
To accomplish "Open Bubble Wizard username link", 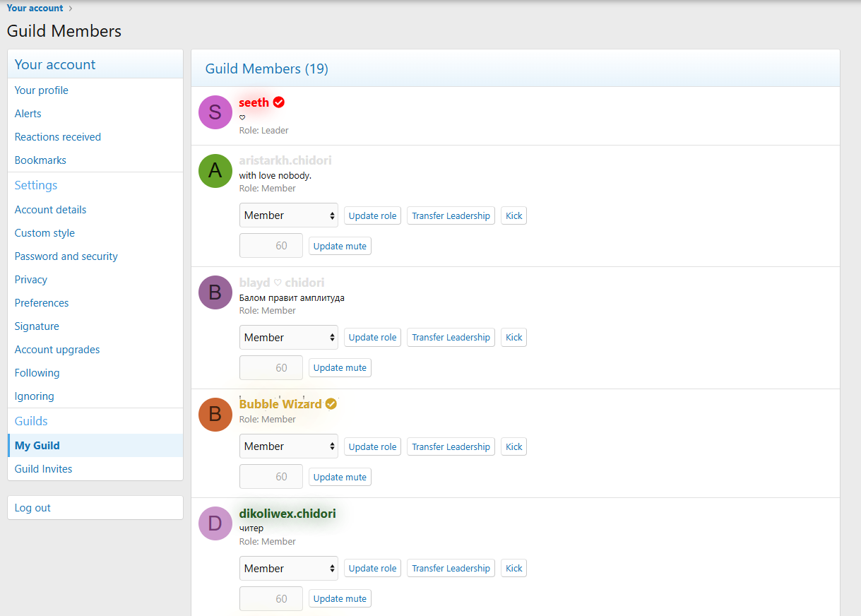I will [280, 404].
